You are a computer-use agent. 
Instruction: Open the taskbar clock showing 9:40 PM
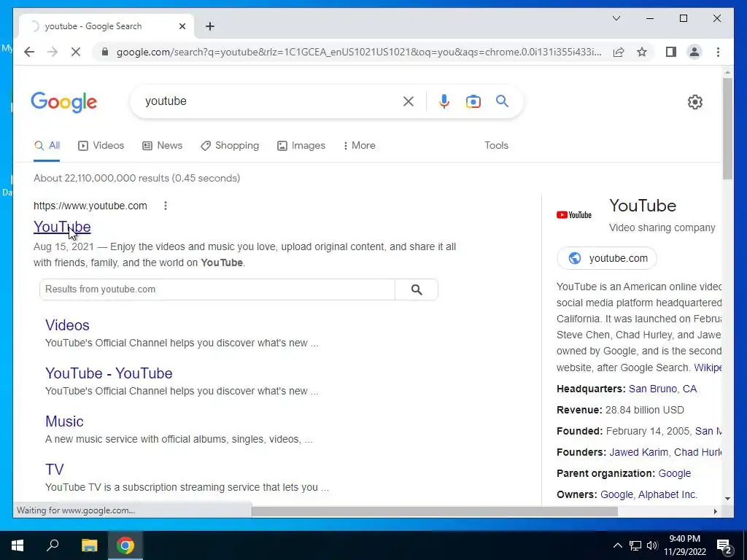pyautogui.click(x=684, y=545)
